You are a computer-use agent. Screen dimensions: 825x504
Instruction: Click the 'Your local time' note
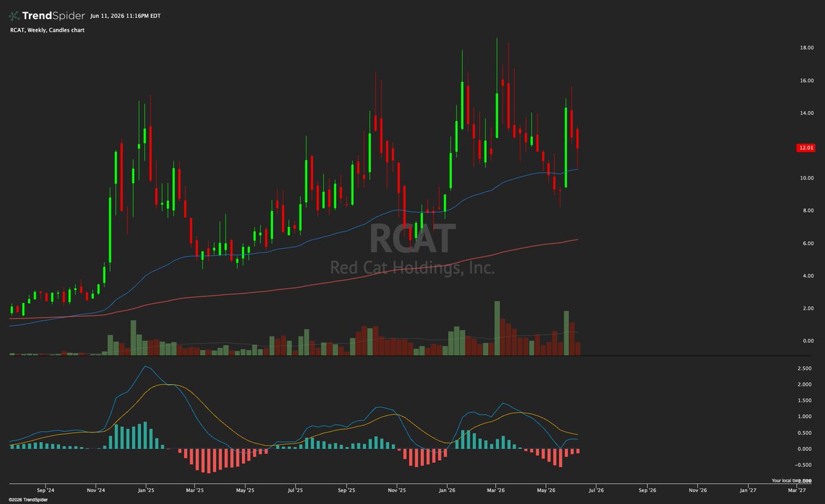tap(786, 481)
